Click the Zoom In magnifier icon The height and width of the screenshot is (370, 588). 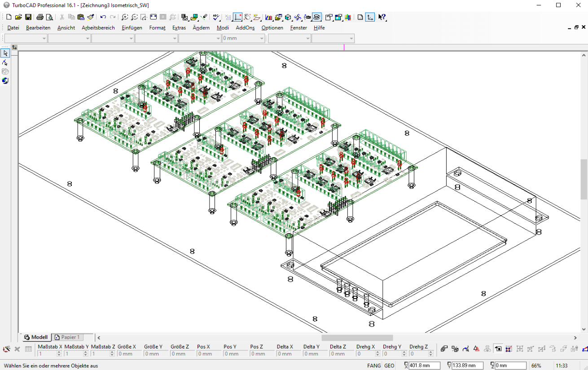[x=124, y=17]
